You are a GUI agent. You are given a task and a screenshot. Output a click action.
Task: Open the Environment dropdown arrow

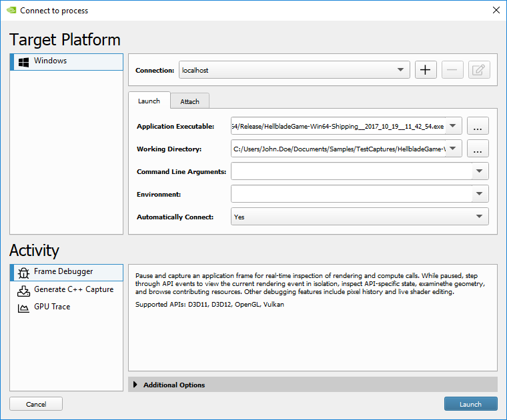[x=480, y=194]
